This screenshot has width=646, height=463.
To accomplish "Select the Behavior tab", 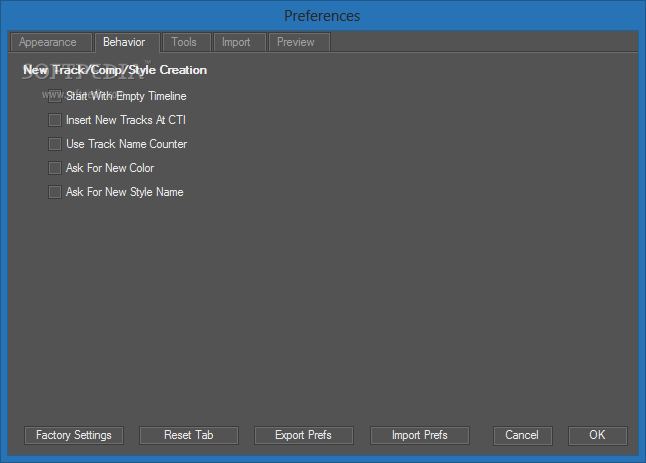I will [x=127, y=42].
